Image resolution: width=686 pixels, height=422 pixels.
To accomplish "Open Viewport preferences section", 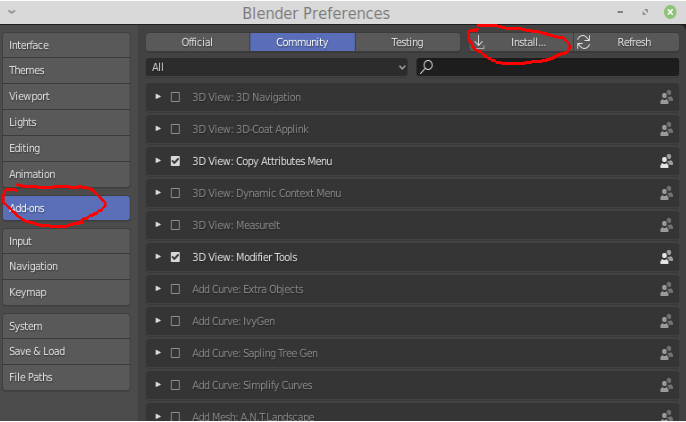I will click(x=66, y=96).
